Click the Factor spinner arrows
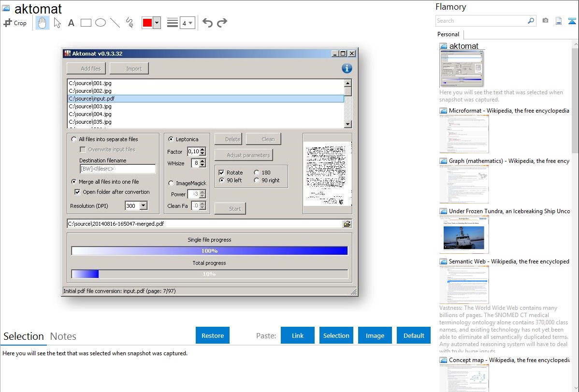The image size is (579, 392). click(x=203, y=151)
